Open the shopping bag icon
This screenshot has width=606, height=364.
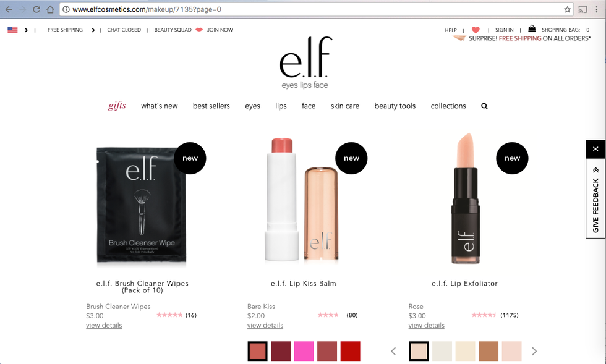pos(532,28)
